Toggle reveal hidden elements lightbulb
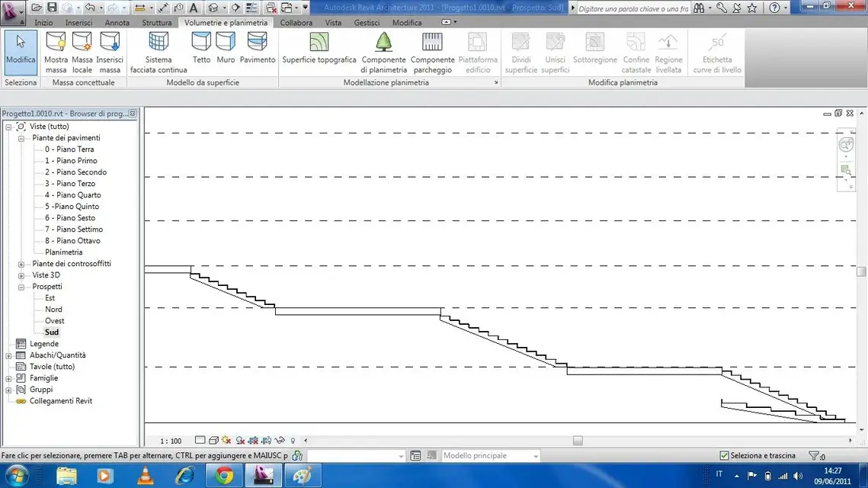868x488 pixels. tap(293, 441)
